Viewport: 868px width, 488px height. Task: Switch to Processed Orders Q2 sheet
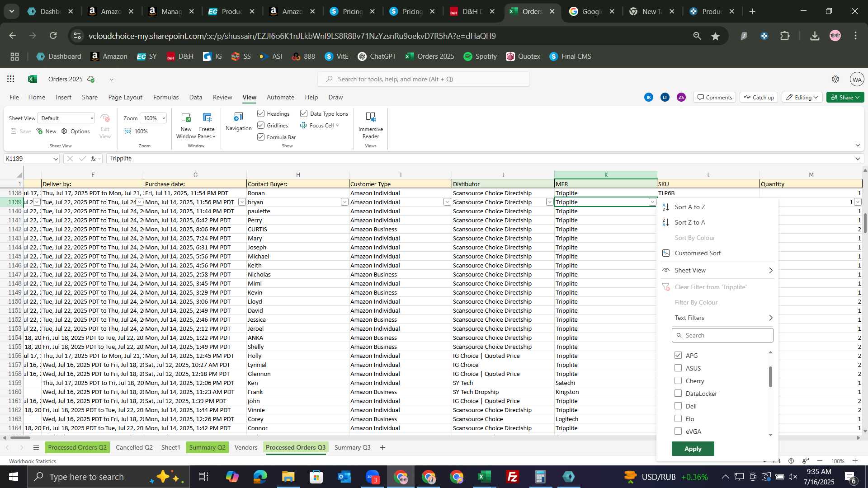click(x=77, y=447)
